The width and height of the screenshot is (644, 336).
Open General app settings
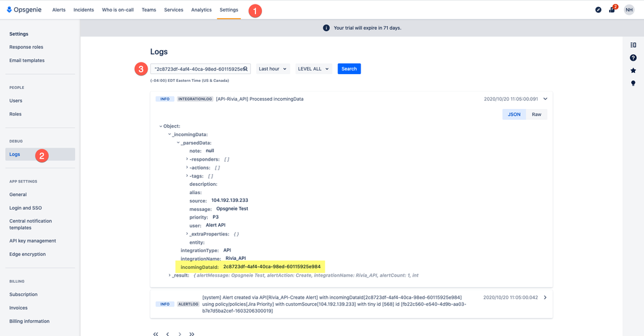[18, 195]
